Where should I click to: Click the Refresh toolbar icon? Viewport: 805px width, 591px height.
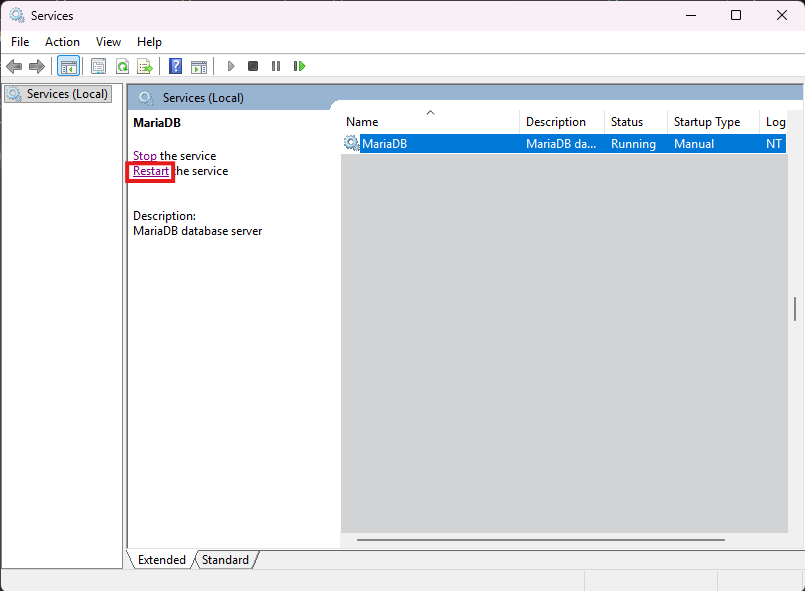(x=122, y=66)
